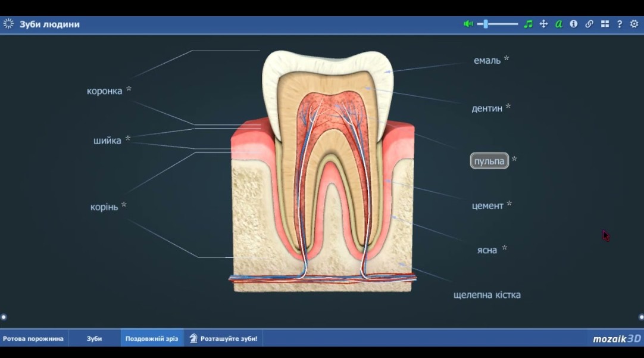Expand the asterisk next to 'коронка'
644x358 pixels.
pos(129,90)
